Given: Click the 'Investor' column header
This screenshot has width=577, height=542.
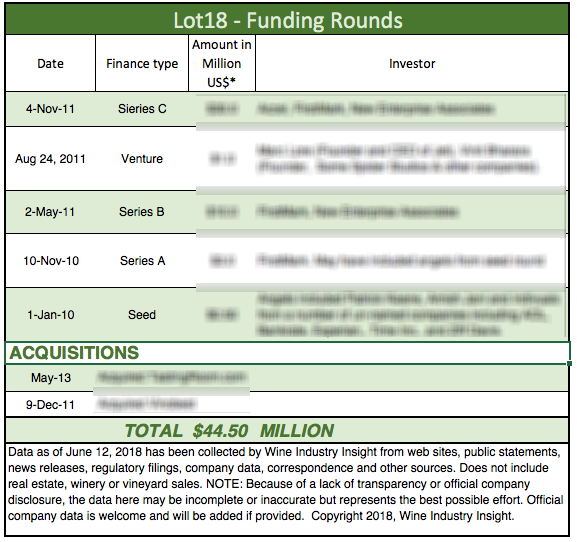Looking at the screenshot, I should pyautogui.click(x=412, y=63).
